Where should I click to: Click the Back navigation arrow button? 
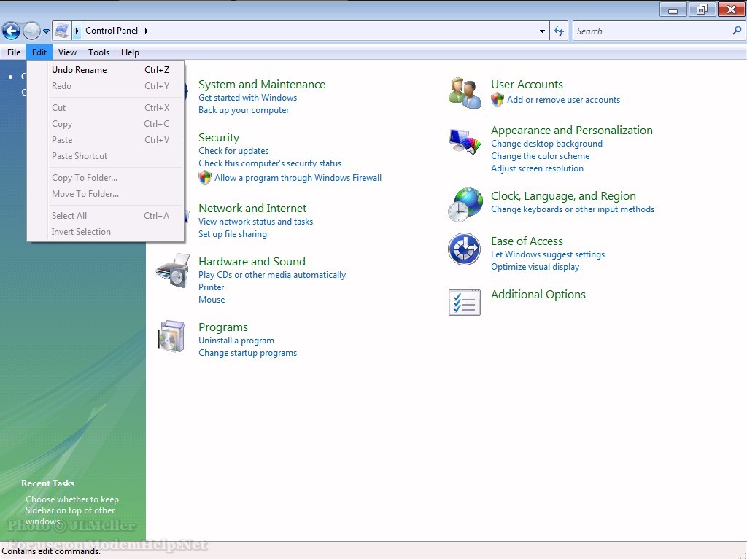11,31
